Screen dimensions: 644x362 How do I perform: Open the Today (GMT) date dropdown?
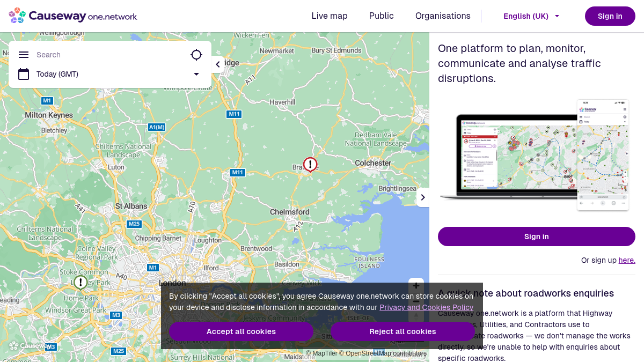coord(196,74)
